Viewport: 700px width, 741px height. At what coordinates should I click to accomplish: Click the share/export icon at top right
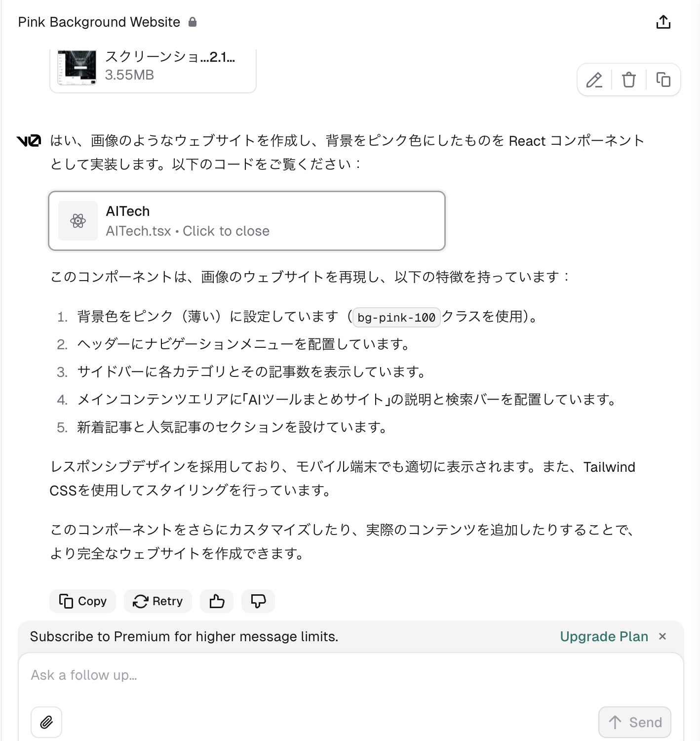pos(663,22)
